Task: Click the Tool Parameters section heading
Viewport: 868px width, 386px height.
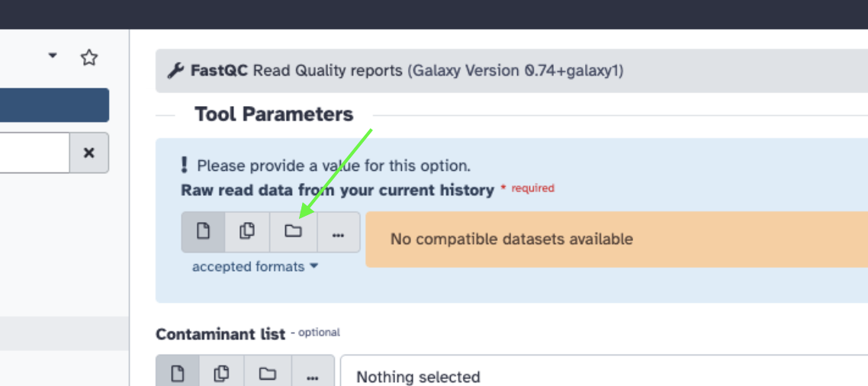Action: coord(274,114)
